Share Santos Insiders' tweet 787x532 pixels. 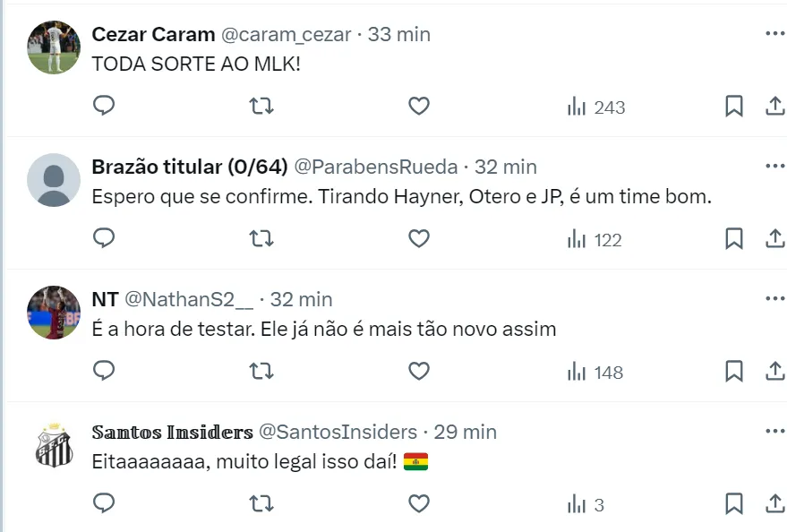774,504
